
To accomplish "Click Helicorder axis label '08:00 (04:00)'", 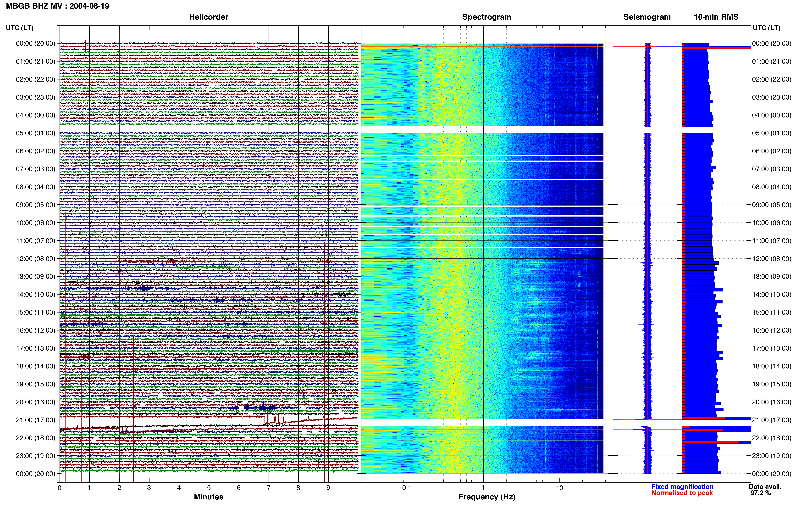I will [36, 187].
